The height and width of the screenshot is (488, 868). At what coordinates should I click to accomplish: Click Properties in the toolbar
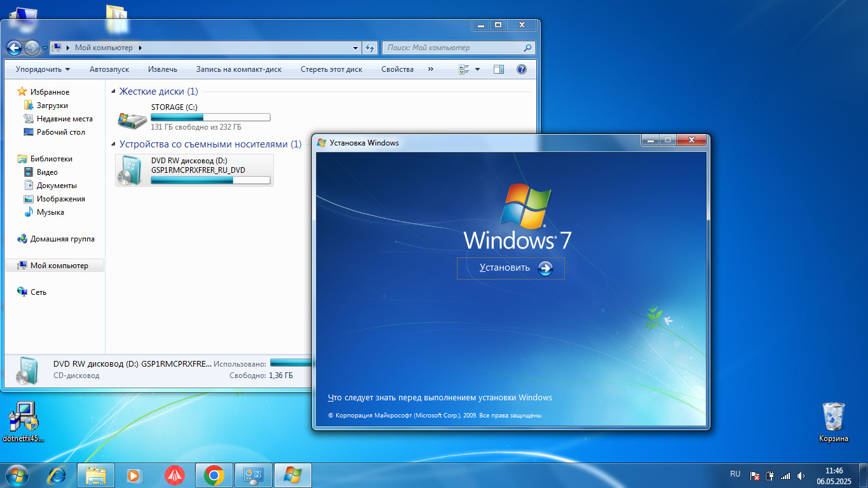pos(397,69)
